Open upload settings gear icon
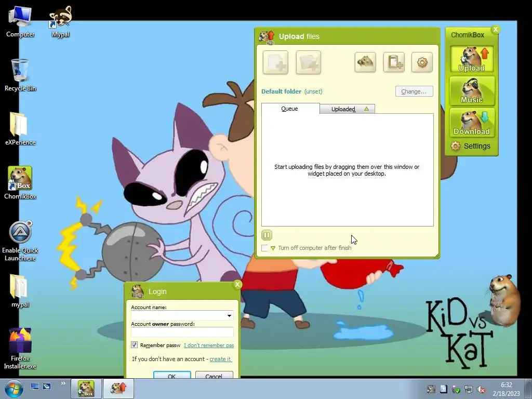Image resolution: width=532 pixels, height=399 pixels. pyautogui.click(x=422, y=62)
